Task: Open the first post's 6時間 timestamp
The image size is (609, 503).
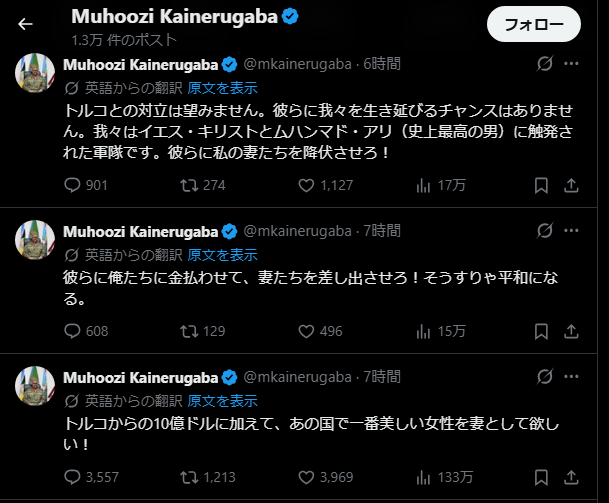Action: 382,64
